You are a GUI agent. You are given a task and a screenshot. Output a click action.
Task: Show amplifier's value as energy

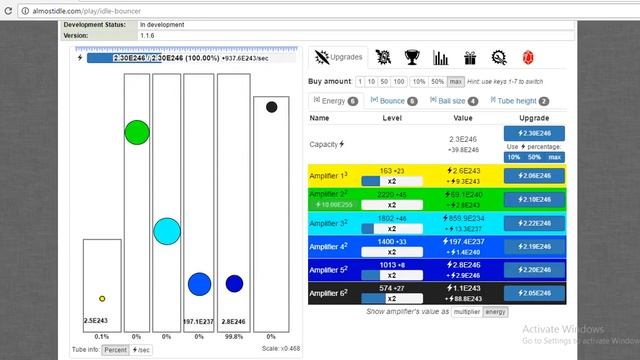click(496, 312)
